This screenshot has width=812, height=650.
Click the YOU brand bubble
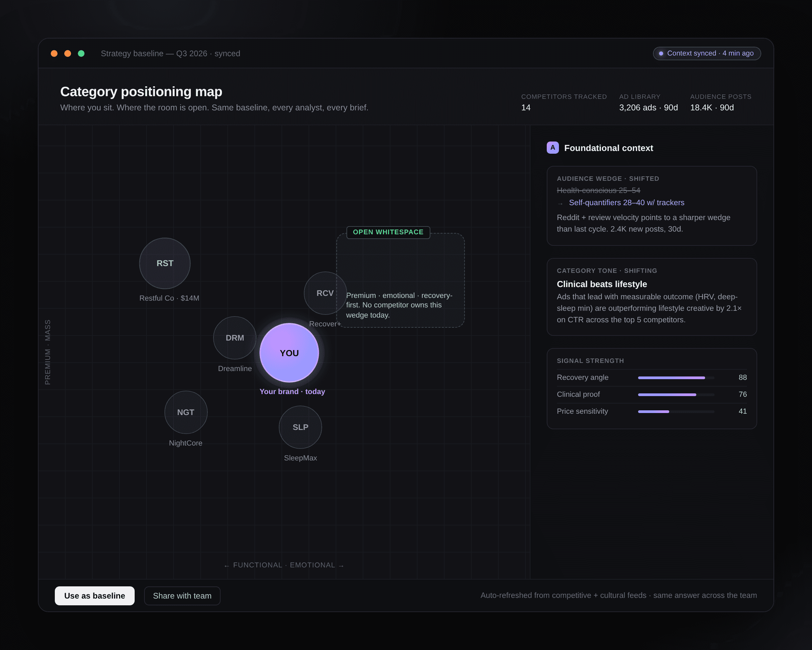pyautogui.click(x=289, y=353)
